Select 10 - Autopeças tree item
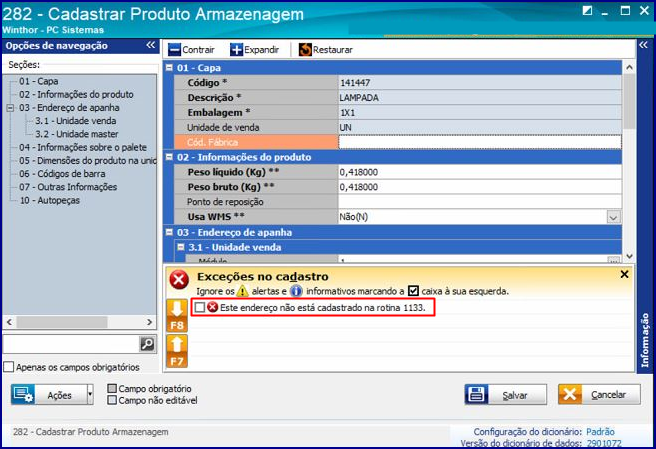 pyautogui.click(x=49, y=200)
